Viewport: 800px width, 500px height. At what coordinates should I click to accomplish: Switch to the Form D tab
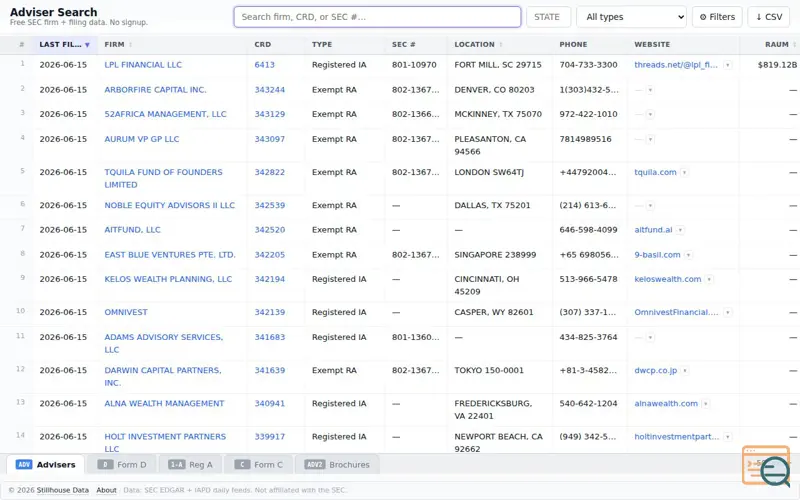pos(121,464)
